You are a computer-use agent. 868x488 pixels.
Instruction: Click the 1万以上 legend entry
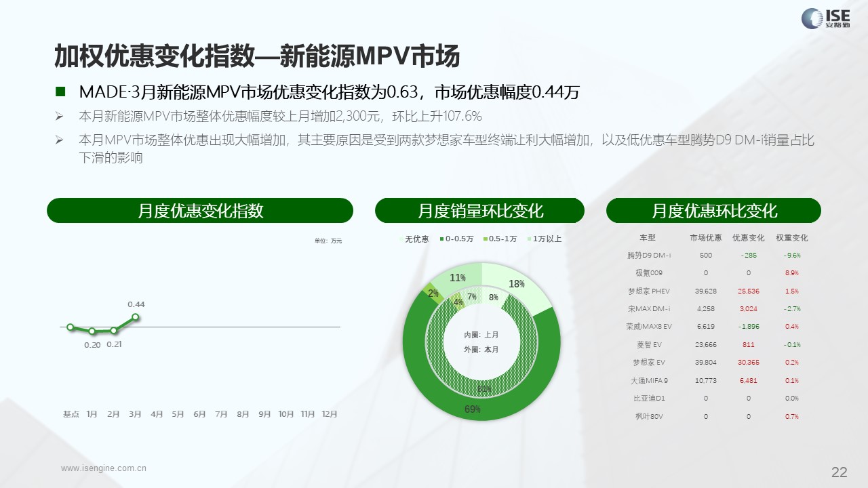click(544, 239)
